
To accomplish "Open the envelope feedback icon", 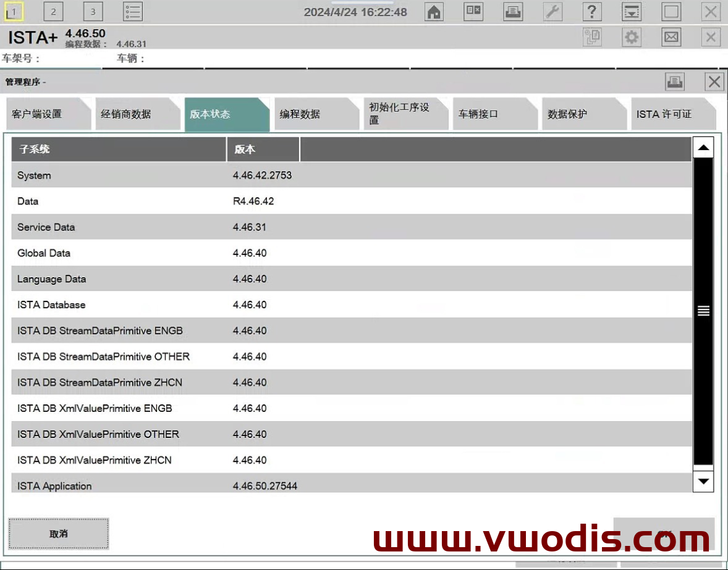I will coord(671,37).
